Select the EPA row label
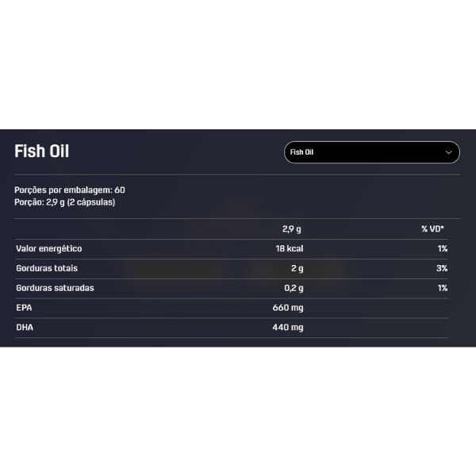476x476 pixels. coord(24,308)
